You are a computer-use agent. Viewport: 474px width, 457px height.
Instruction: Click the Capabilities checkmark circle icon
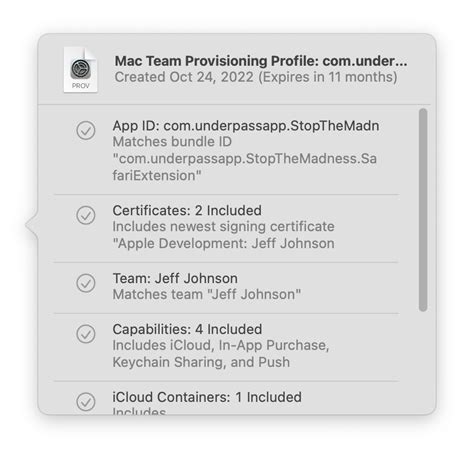(86, 334)
